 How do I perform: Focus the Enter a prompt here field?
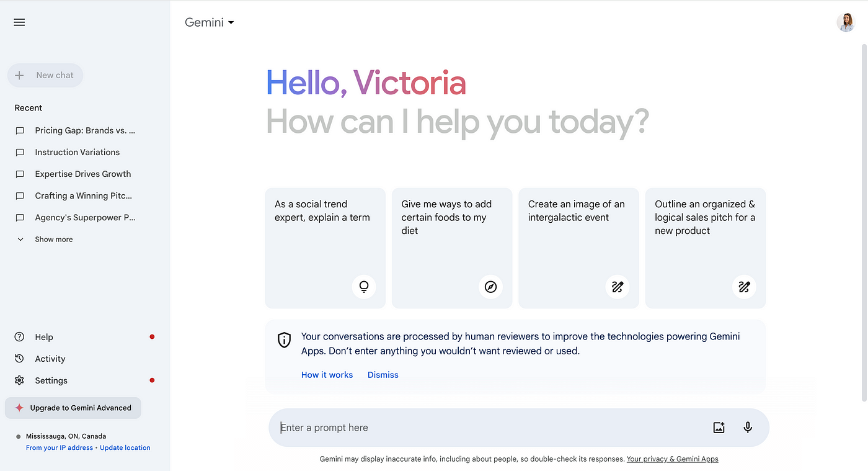pos(484,428)
